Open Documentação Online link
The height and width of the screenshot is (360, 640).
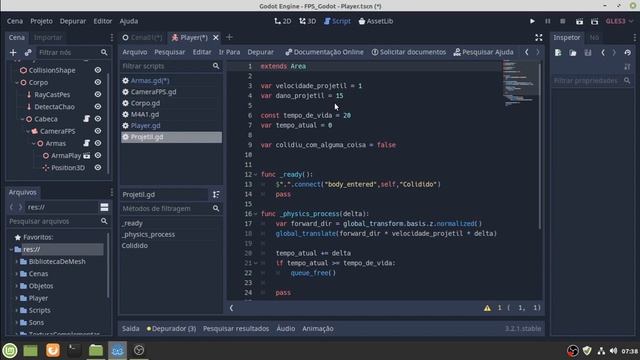click(x=324, y=52)
